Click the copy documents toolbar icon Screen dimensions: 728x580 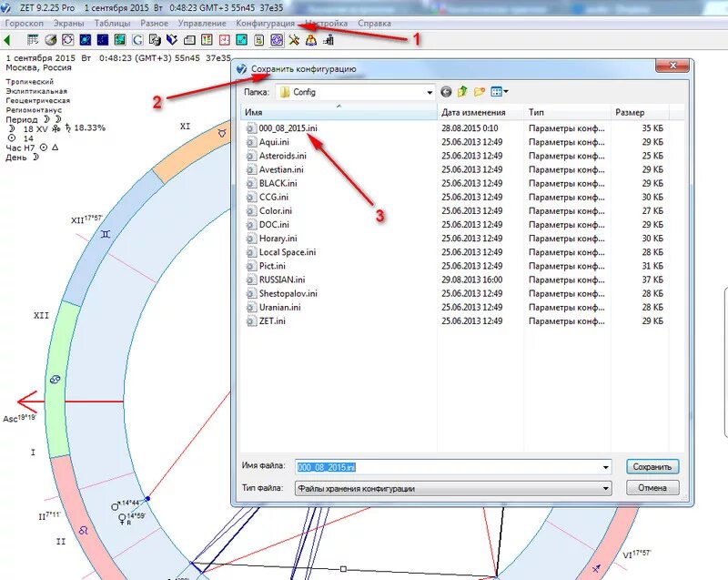point(155,40)
